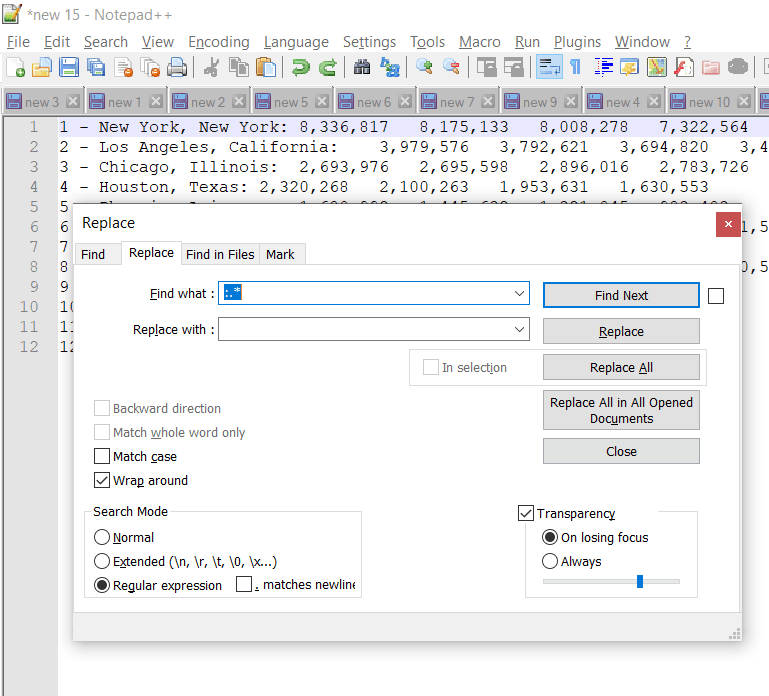Toggle the Indent Guide toolbar icon
Viewport: 769px width, 696px height.
tap(603, 67)
